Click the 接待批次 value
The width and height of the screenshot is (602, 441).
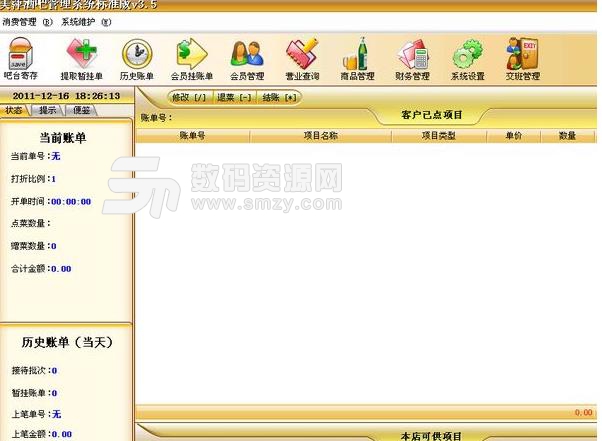(54, 371)
